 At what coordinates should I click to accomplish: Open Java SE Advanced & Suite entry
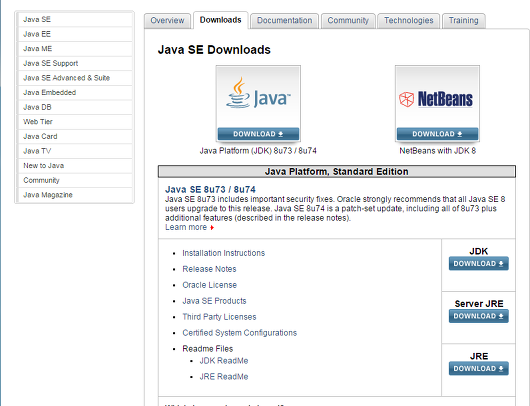pos(74,78)
